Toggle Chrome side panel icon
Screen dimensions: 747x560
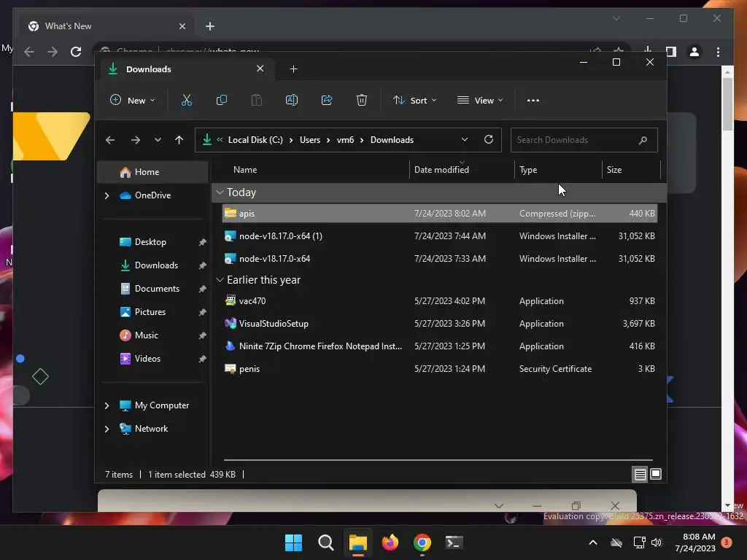(671, 52)
